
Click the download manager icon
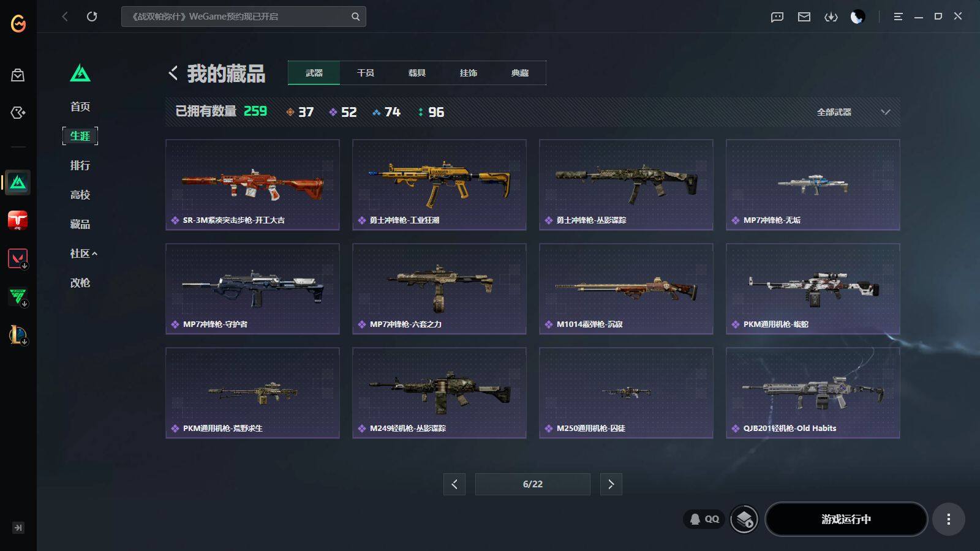[x=831, y=17]
